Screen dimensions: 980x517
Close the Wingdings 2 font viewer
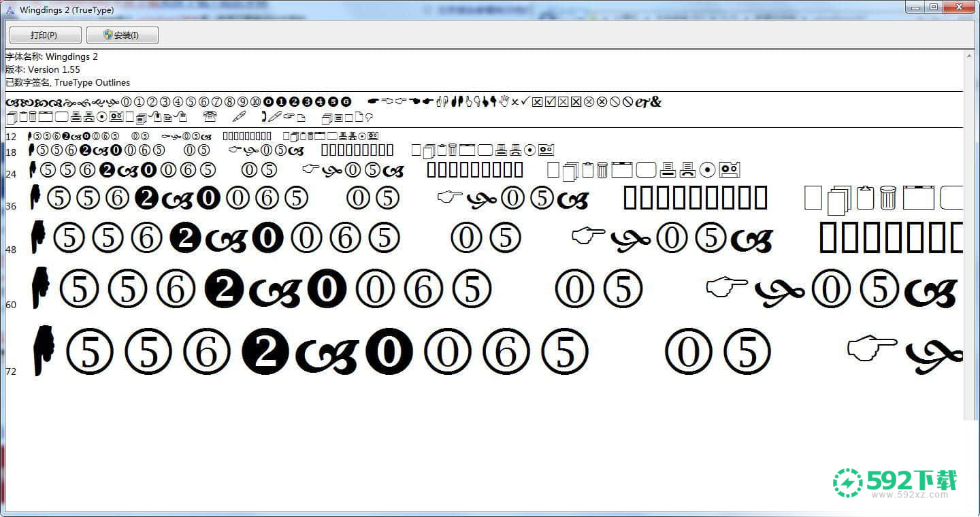click(959, 7)
